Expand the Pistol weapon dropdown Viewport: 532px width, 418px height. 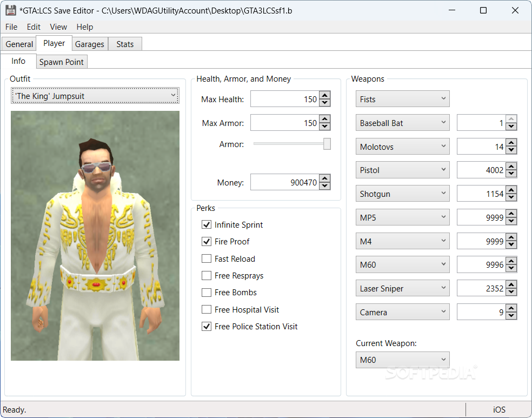[402, 170]
